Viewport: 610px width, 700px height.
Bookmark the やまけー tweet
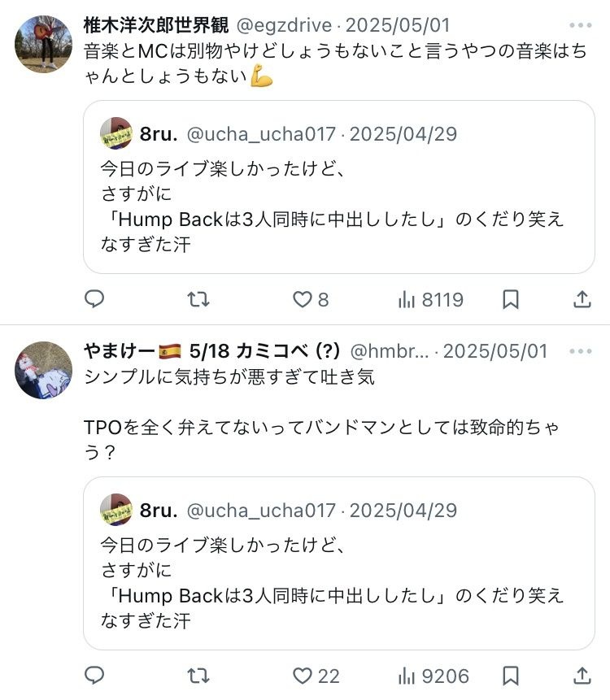[x=511, y=676]
